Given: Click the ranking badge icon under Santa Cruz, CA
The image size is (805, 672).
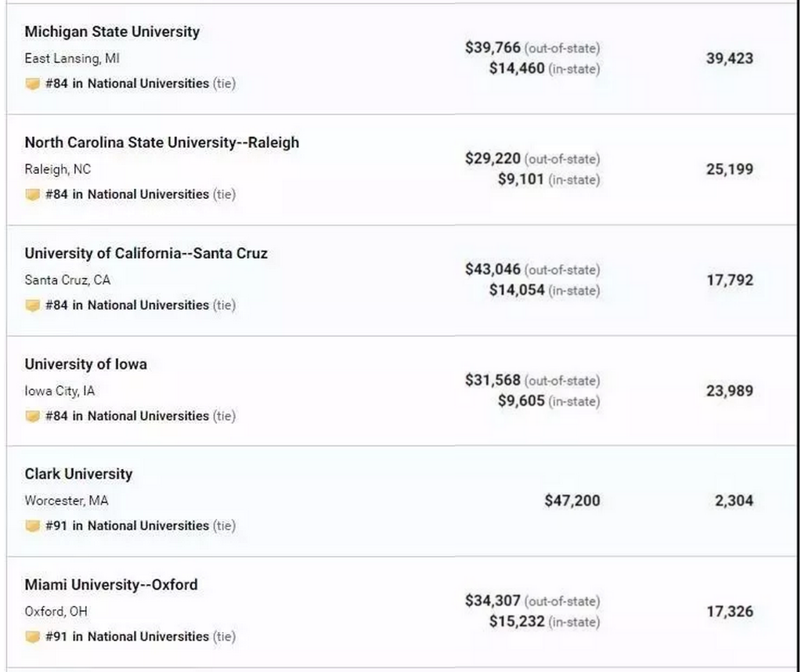Looking at the screenshot, I should 32,305.
